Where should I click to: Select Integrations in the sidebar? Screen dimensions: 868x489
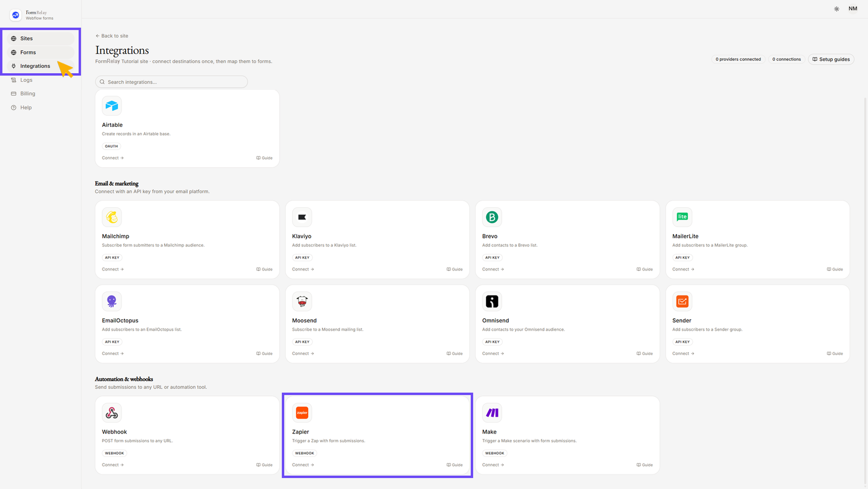point(40,66)
